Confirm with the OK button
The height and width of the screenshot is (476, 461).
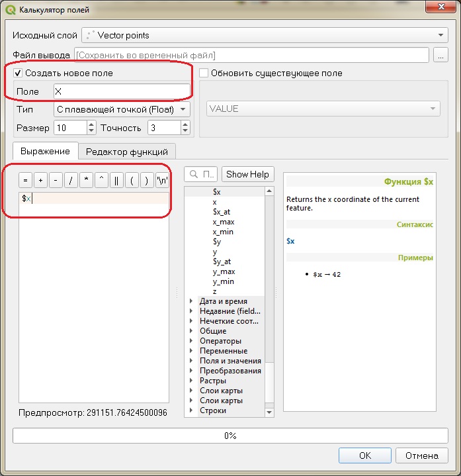coord(365,455)
